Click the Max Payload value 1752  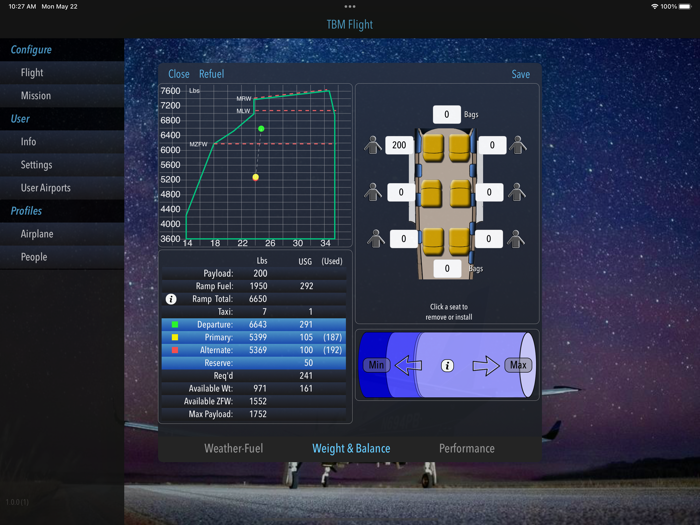258,414
